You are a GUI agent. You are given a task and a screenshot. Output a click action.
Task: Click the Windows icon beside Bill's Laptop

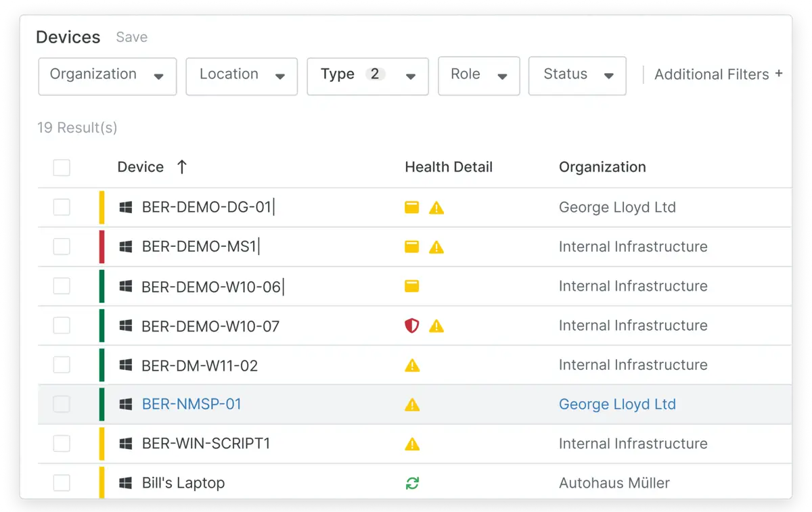pos(126,483)
